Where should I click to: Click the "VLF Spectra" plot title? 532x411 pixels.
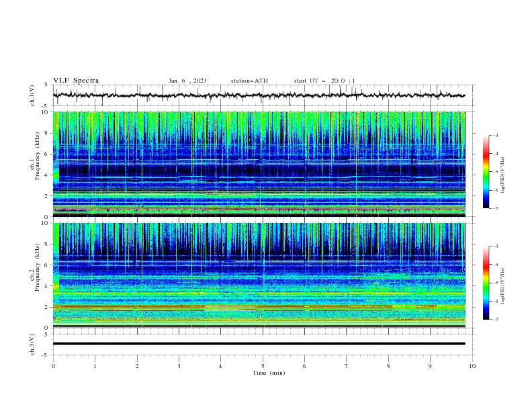point(76,81)
